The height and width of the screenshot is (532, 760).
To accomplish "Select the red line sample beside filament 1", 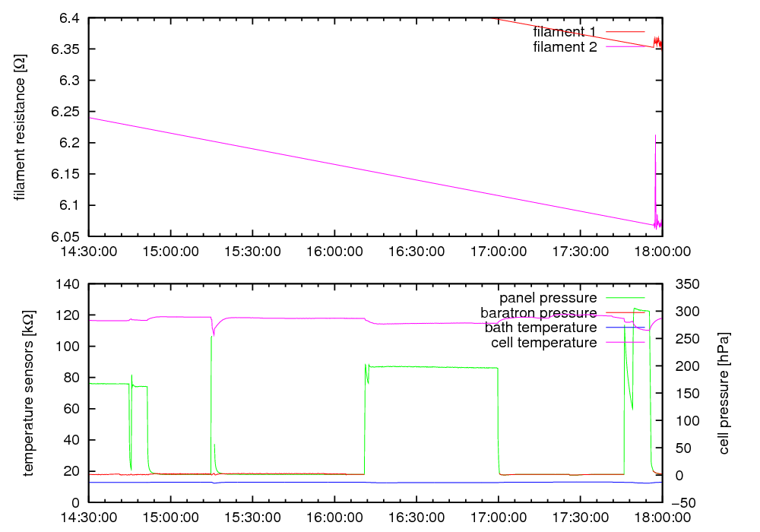I will click(625, 32).
